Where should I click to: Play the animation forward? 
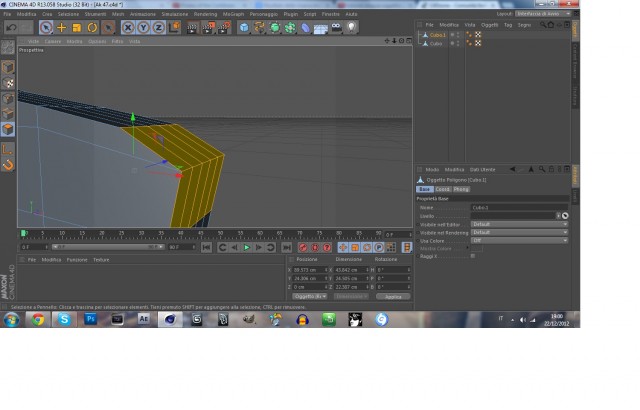pos(247,247)
